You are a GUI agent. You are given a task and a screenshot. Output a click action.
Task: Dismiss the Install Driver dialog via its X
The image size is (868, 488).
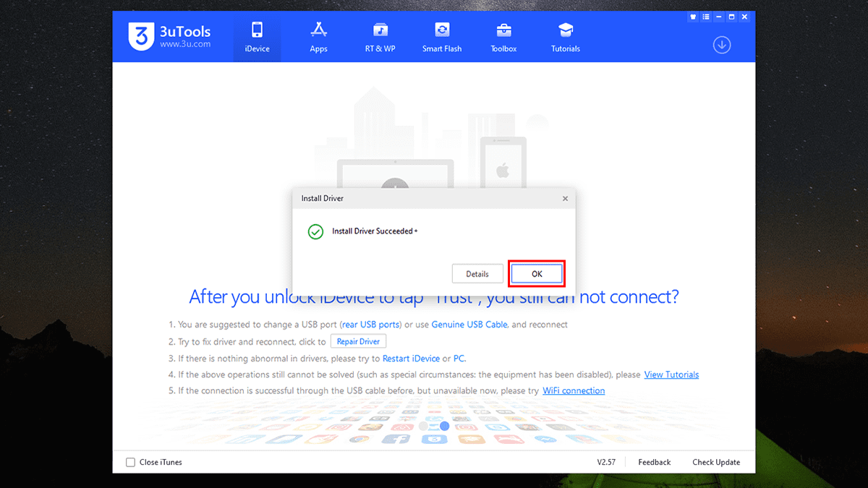tap(565, 198)
